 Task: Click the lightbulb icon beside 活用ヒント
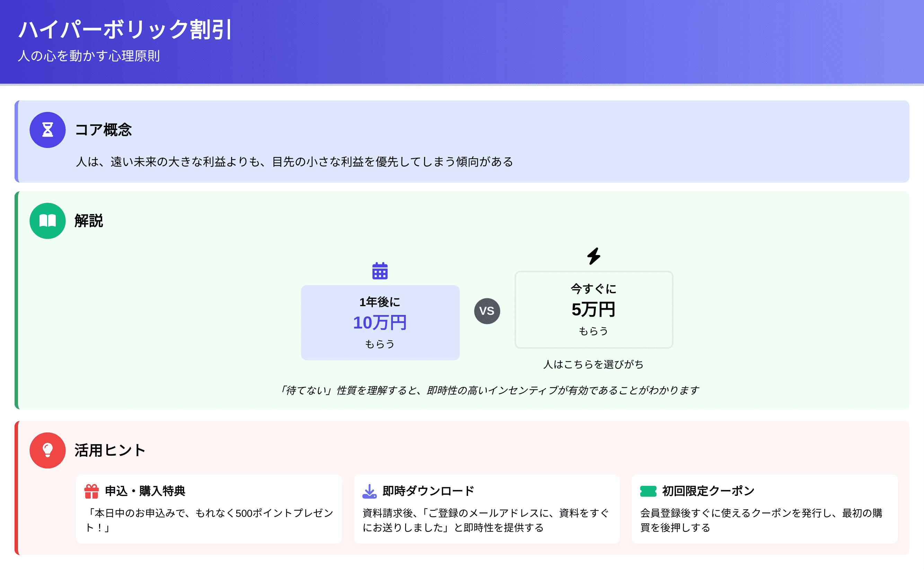point(47,450)
